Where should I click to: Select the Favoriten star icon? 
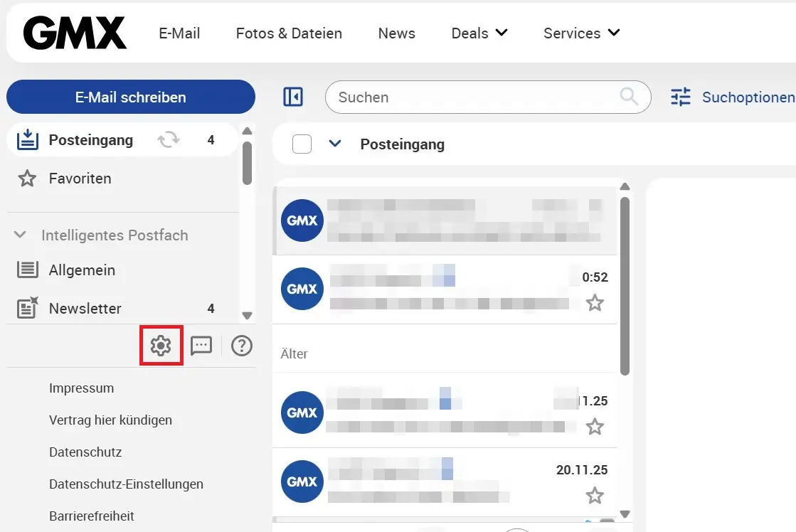(x=27, y=179)
